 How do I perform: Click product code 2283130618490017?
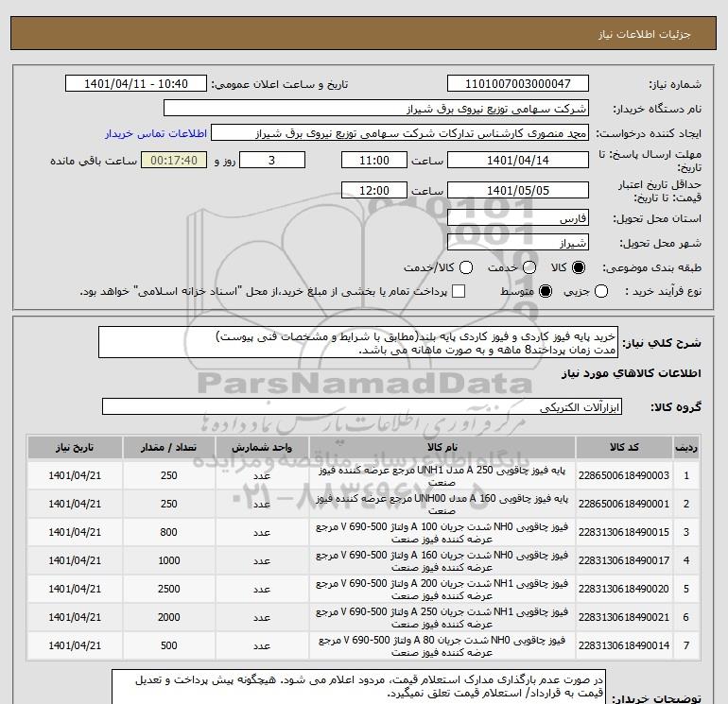click(x=624, y=560)
